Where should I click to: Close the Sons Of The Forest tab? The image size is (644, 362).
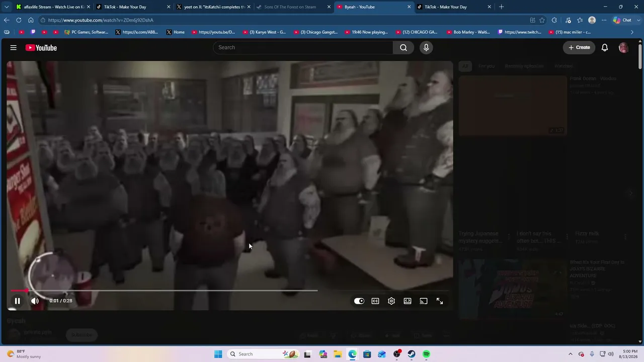(x=329, y=7)
